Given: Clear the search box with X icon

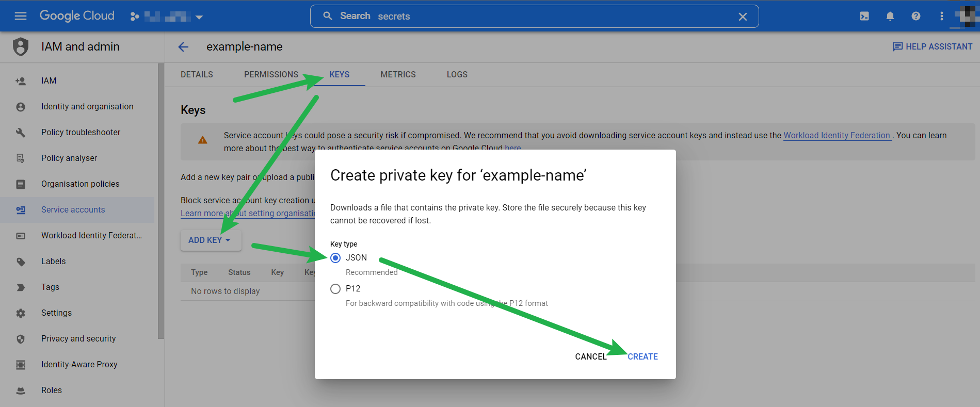Looking at the screenshot, I should click(x=743, y=17).
